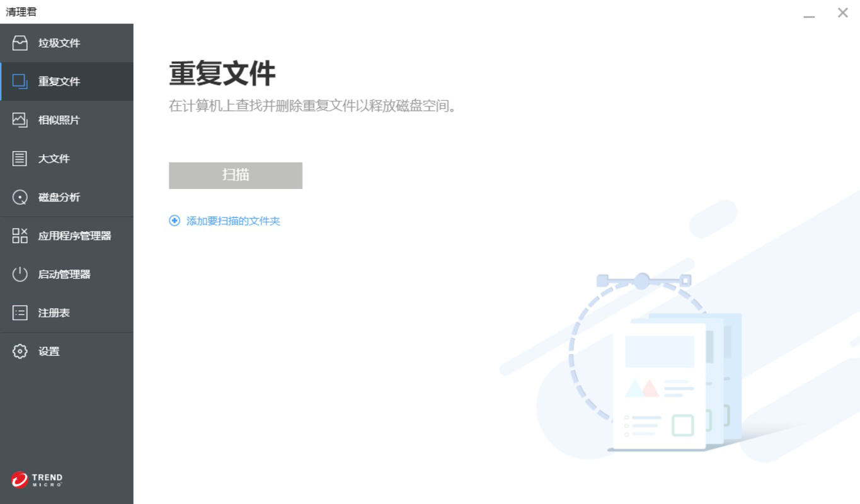Click the 磁盘分析 disk icon
The width and height of the screenshot is (860, 504).
(x=20, y=197)
